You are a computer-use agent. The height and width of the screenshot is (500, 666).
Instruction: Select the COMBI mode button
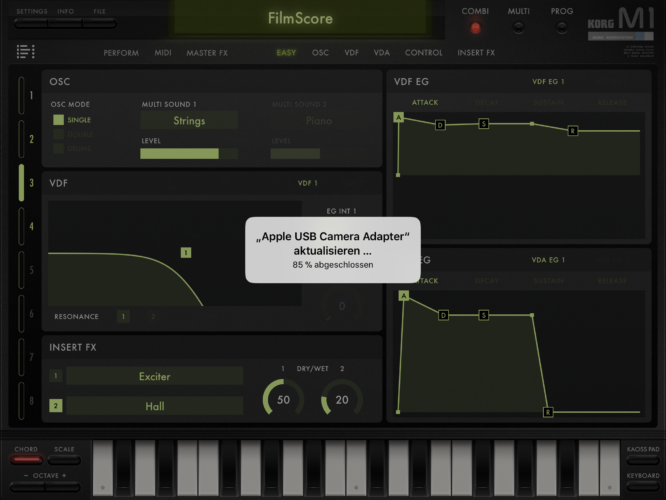click(475, 28)
